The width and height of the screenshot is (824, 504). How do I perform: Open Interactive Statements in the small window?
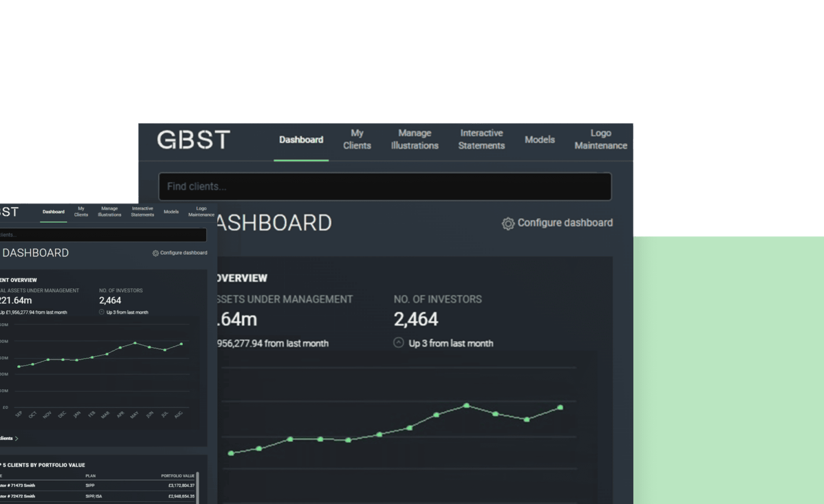click(143, 212)
